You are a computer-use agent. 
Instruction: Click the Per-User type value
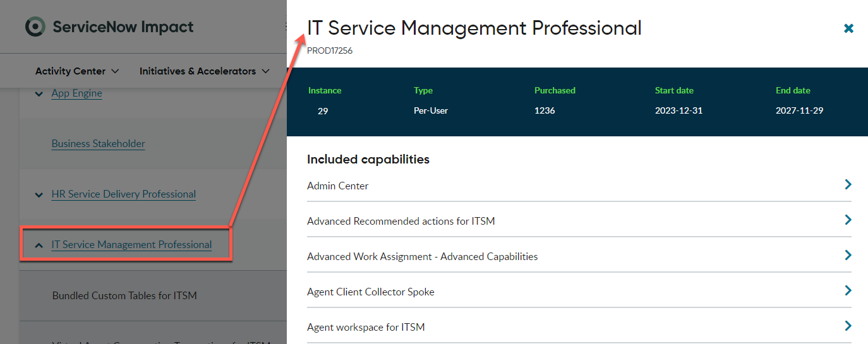[431, 110]
